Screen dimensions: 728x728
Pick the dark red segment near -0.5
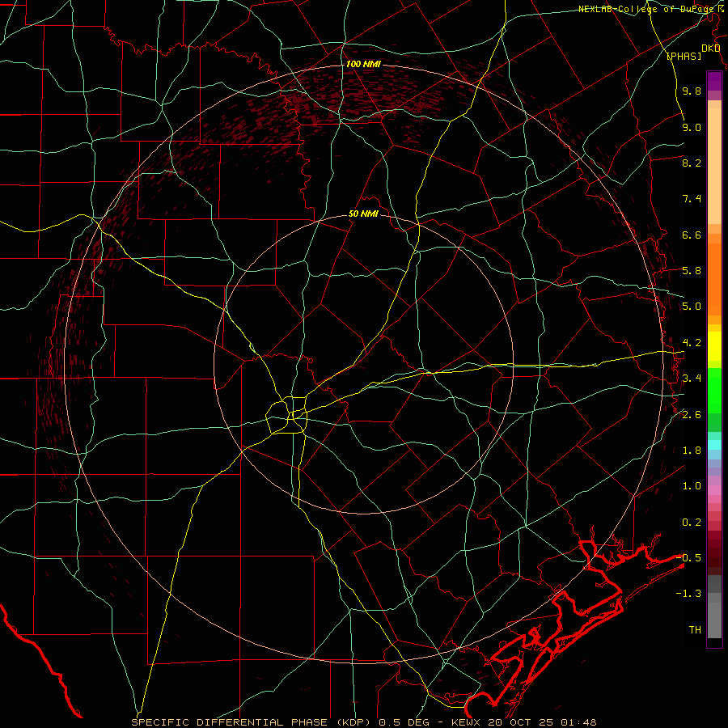tap(714, 558)
